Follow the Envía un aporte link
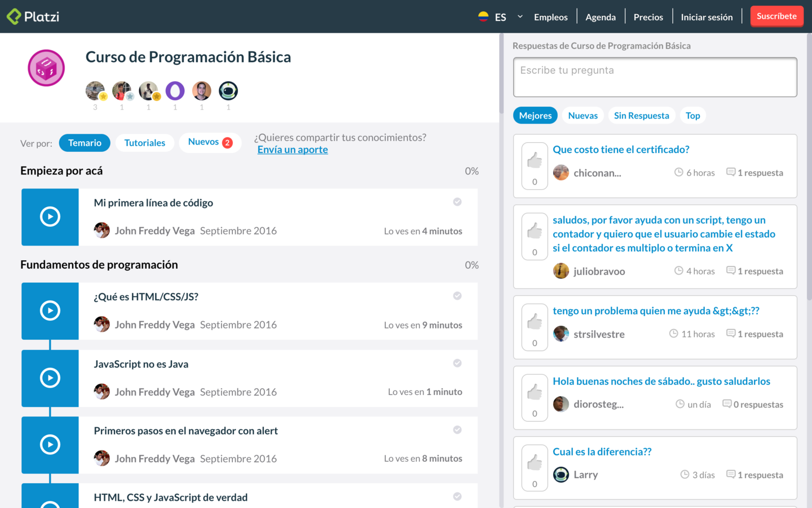 click(x=293, y=150)
